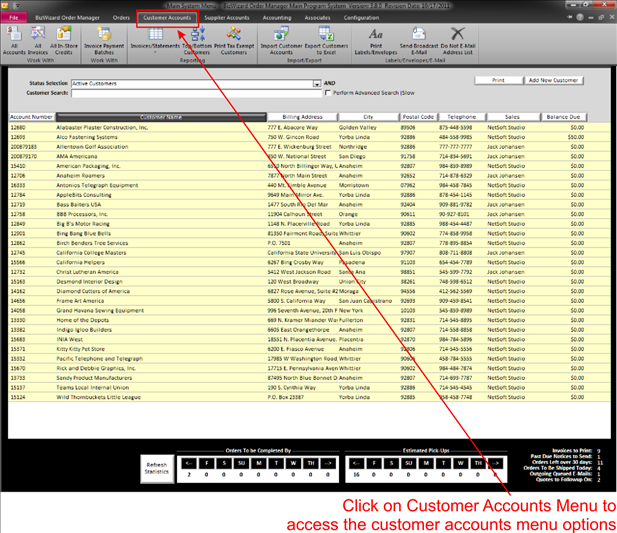617x533 pixels.
Task: Select Big B's Motor Racing row
Action: point(309,224)
